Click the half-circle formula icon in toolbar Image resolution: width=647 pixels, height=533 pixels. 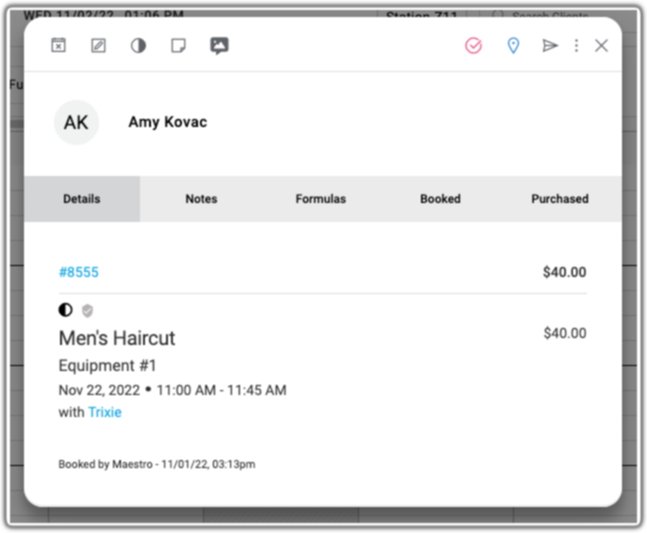138,45
